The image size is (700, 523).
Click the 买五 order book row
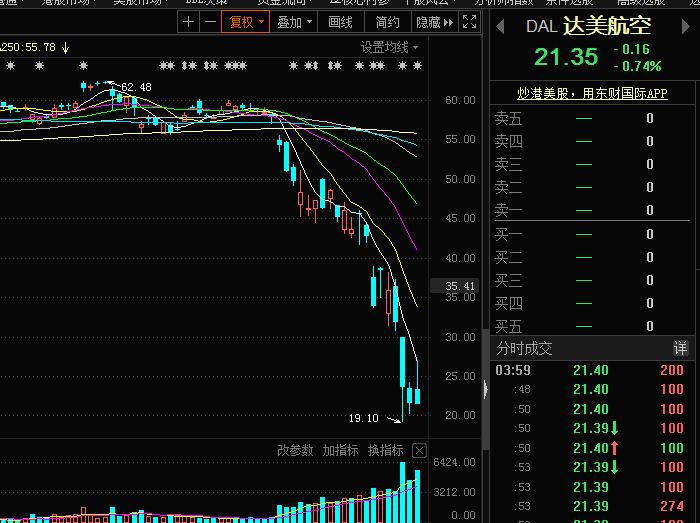592,326
